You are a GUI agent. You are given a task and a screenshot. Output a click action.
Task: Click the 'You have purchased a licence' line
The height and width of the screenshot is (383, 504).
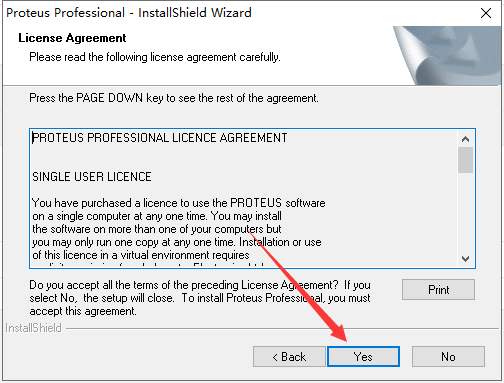click(179, 203)
